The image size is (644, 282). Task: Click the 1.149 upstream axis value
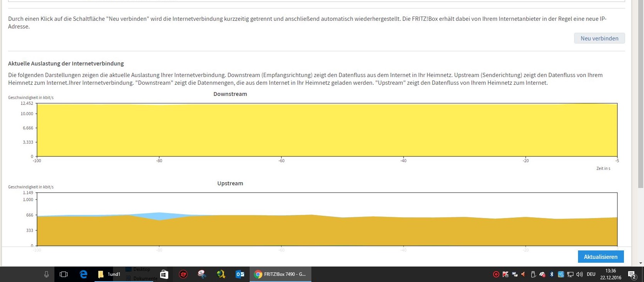28,193
